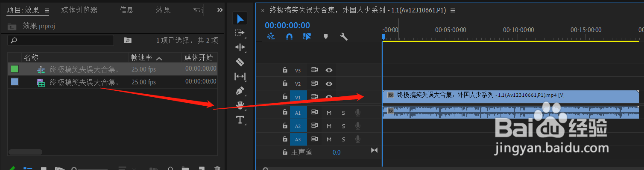
Task: Click the A1 track target label
Action: [x=298, y=113]
